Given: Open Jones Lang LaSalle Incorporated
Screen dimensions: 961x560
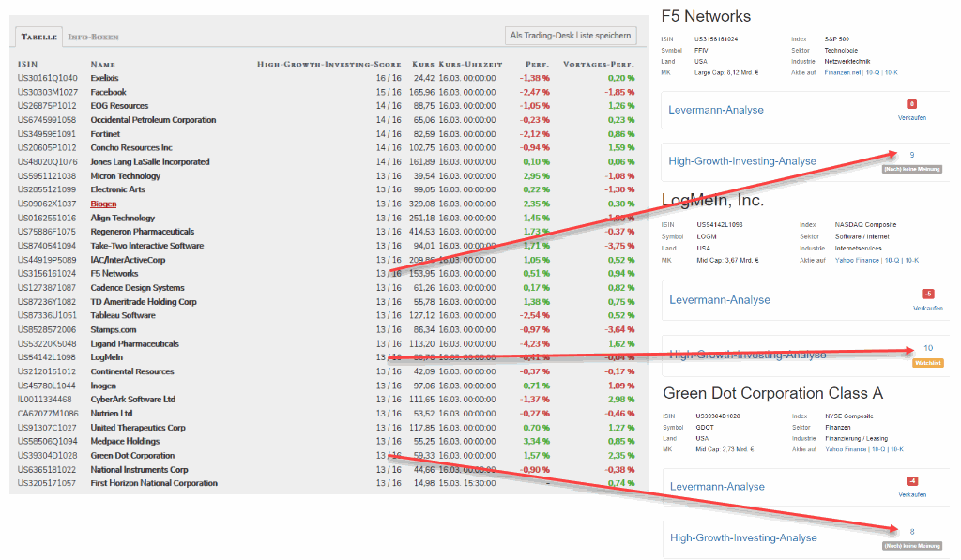Looking at the screenshot, I should 150,161.
